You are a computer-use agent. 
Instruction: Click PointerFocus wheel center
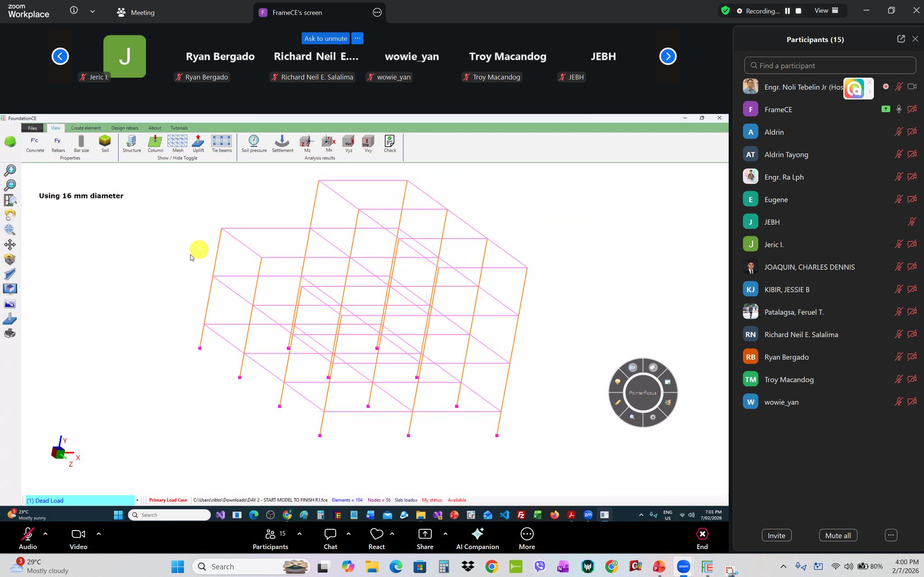(642, 393)
